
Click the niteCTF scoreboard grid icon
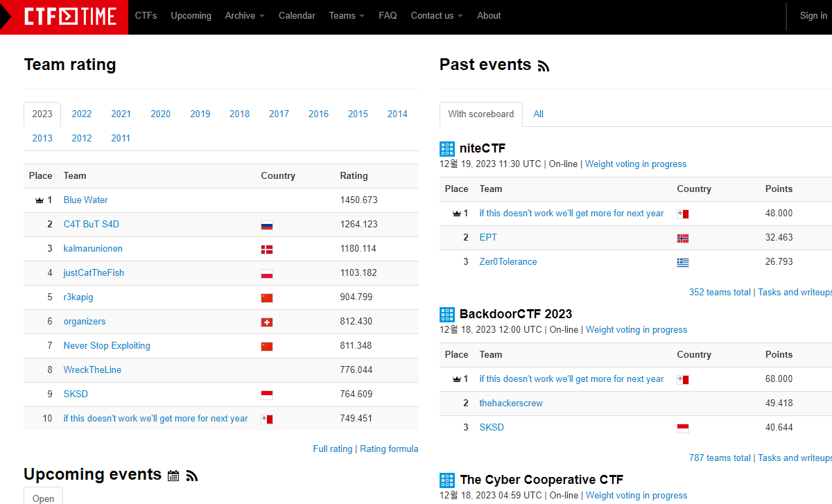pyautogui.click(x=447, y=148)
